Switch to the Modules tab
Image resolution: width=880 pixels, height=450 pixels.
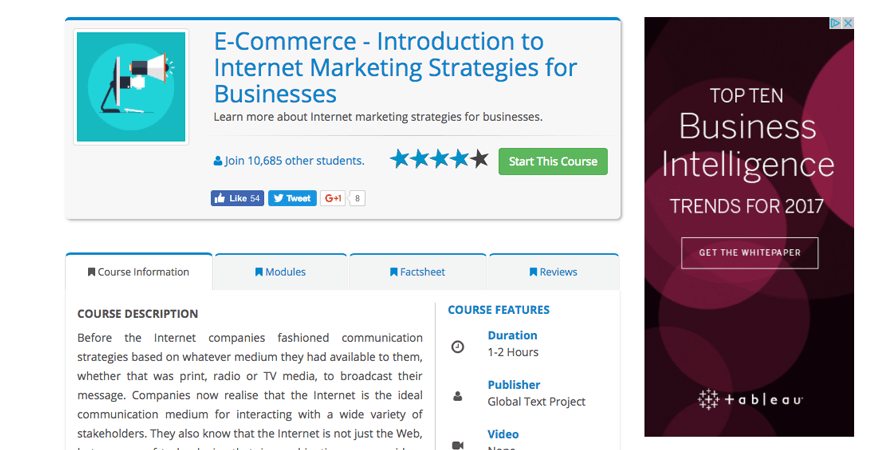(281, 272)
